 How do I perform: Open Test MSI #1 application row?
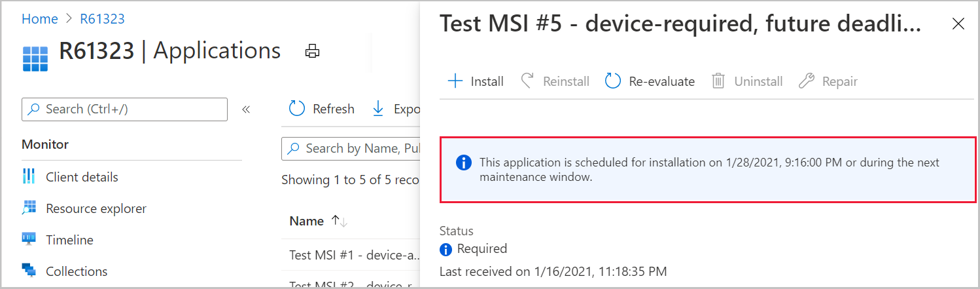(x=353, y=256)
